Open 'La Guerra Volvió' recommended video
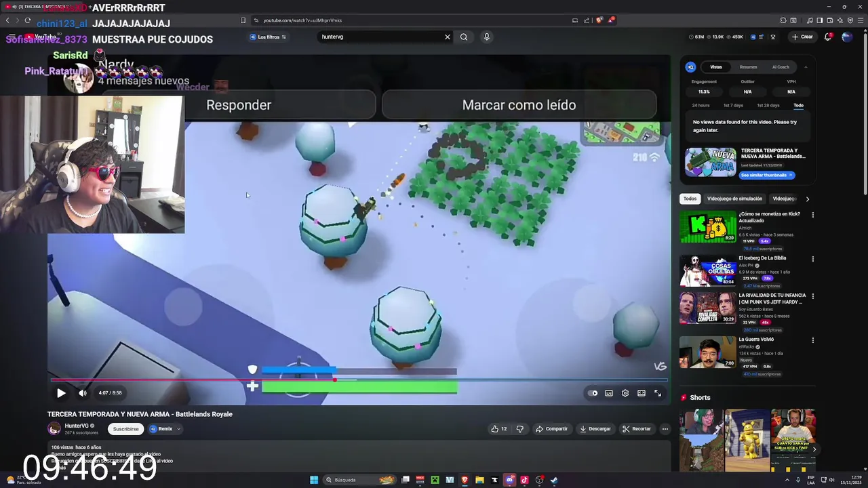The height and width of the screenshot is (488, 868). [x=708, y=352]
